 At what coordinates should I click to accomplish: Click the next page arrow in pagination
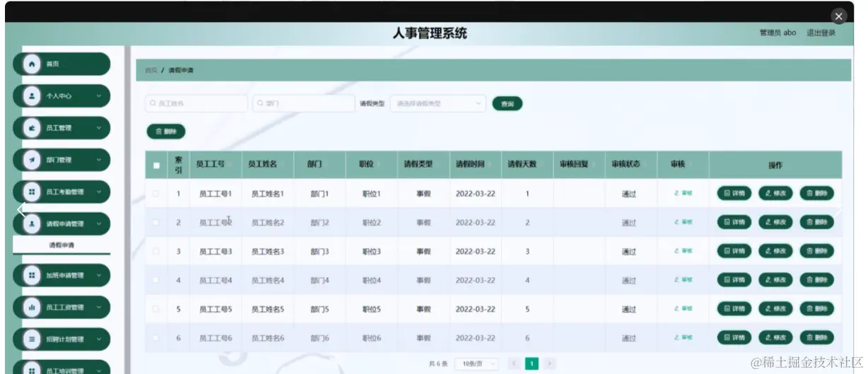click(x=550, y=363)
